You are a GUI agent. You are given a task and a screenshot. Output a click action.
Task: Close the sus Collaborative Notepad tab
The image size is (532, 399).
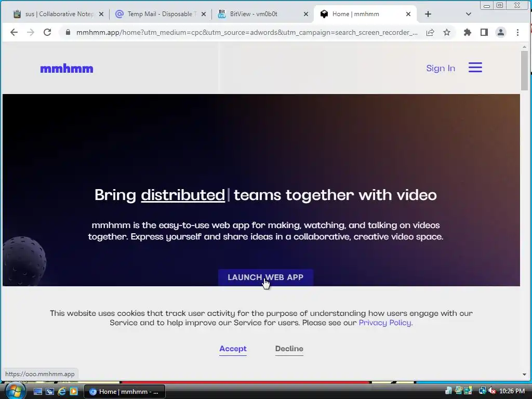[101, 14]
